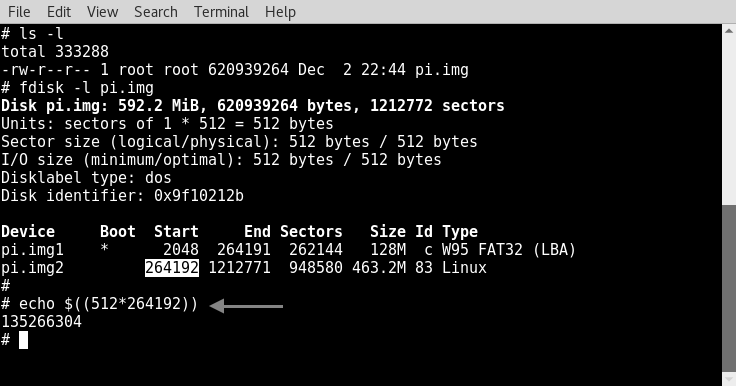Click the fdisk -l pi.img command line
Viewport: 736px width, 386px height.
coord(86,88)
